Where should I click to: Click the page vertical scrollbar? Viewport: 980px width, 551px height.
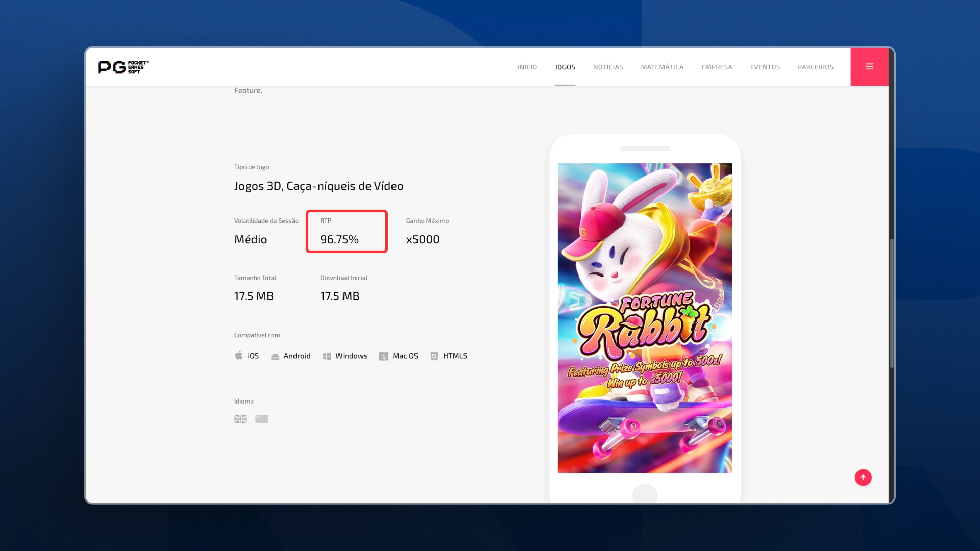click(x=892, y=303)
